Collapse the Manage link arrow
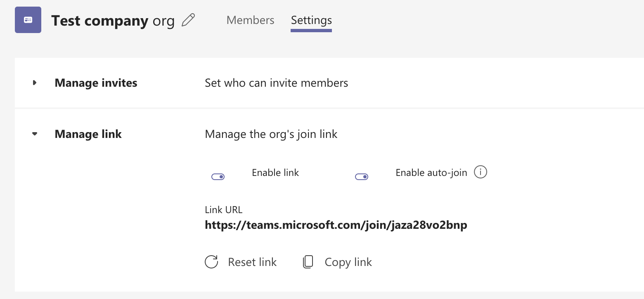644x299 pixels. click(x=35, y=134)
